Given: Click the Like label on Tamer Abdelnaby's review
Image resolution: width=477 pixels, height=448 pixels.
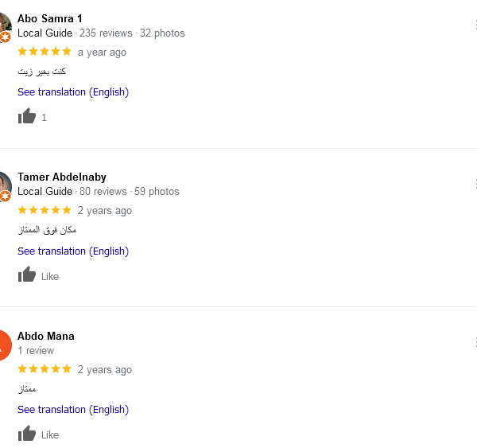Looking at the screenshot, I should 50,276.
